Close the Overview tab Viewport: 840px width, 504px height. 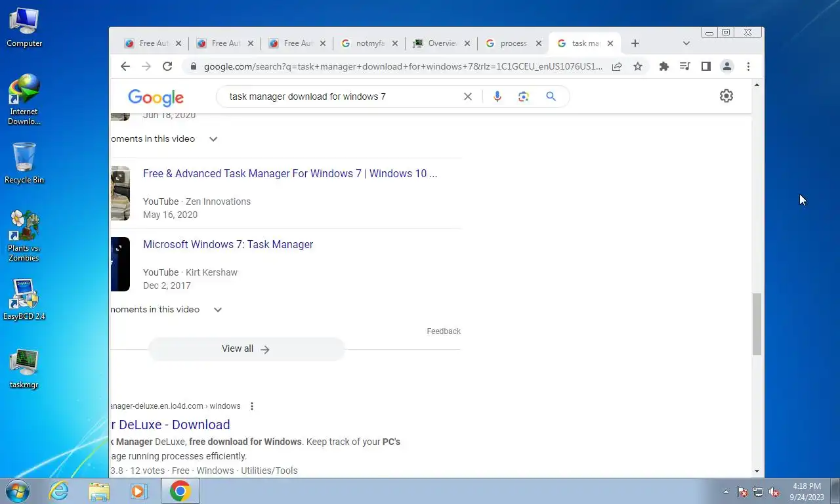(x=467, y=43)
